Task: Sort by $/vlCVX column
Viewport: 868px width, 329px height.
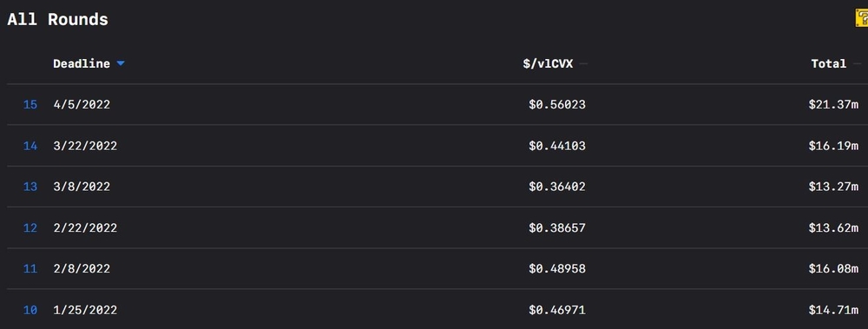Action: pyautogui.click(x=548, y=63)
